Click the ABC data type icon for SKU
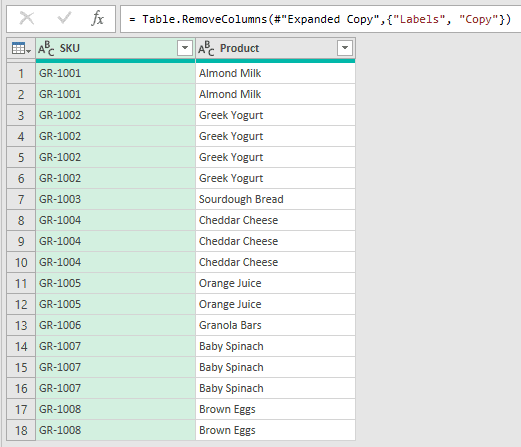The height and width of the screenshot is (447, 521). (46, 49)
